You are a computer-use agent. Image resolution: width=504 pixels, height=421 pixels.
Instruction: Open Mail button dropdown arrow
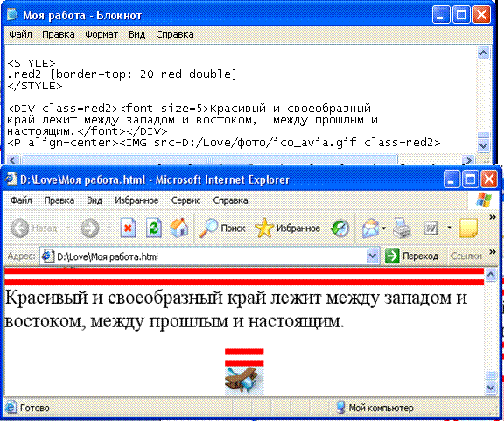[384, 228]
